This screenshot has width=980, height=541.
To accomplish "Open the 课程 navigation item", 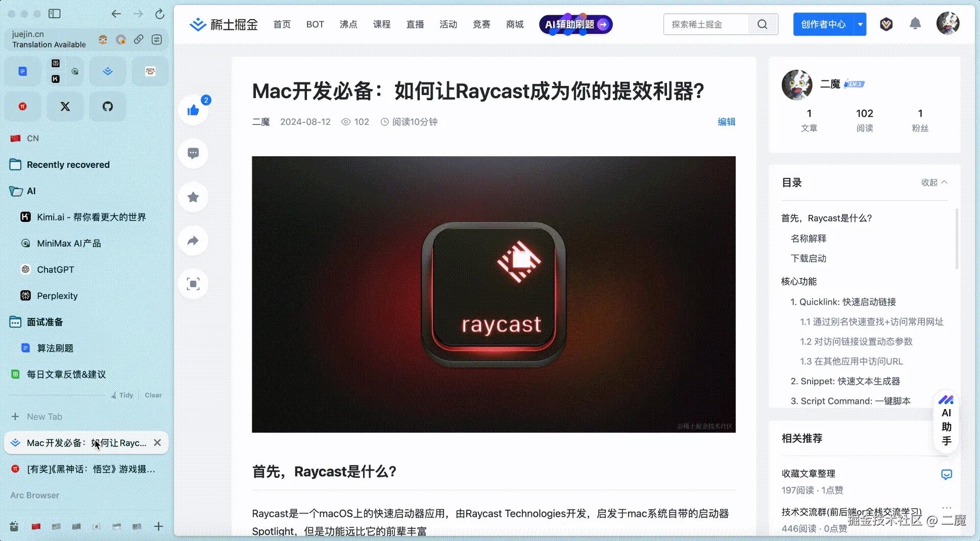I will (x=382, y=24).
